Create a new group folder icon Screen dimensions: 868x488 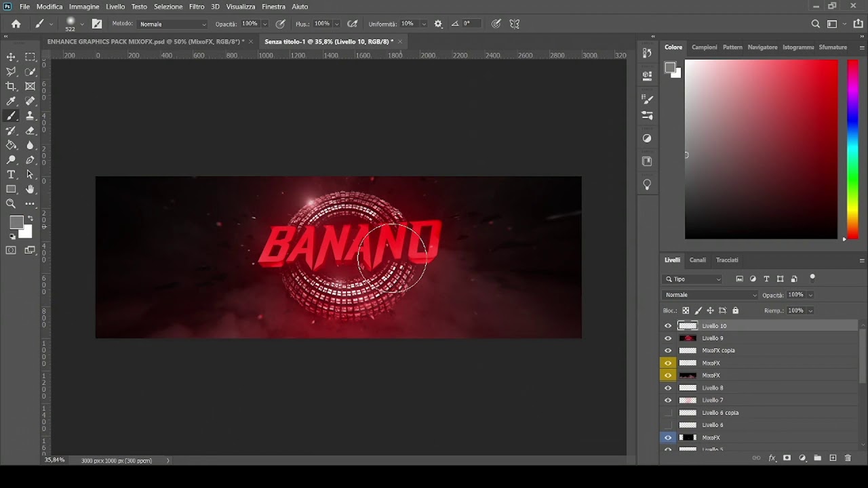click(x=817, y=458)
